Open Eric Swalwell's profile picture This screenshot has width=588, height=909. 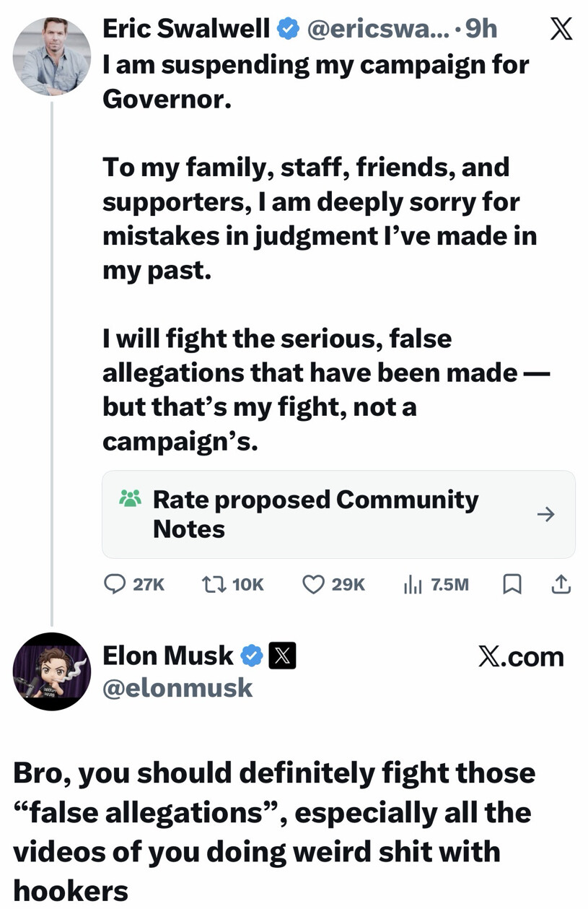[x=52, y=57]
